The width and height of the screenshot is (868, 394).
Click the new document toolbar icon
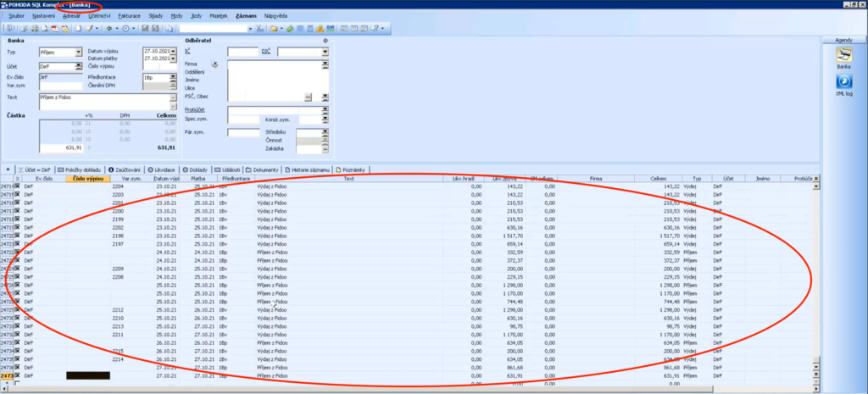(78, 28)
